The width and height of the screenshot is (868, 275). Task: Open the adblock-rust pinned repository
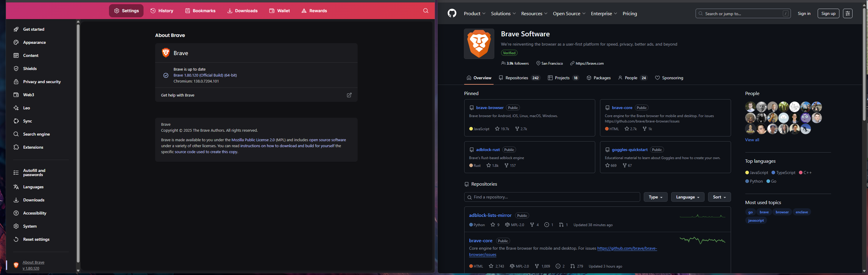[x=487, y=150]
